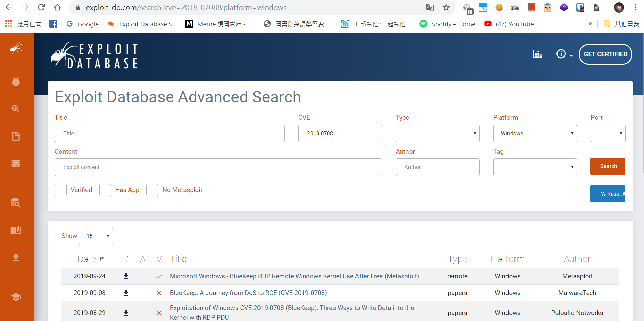The image size is (644, 321).
Task: Download the 2019-09-24 BlueKeep exploit
Action: click(126, 276)
